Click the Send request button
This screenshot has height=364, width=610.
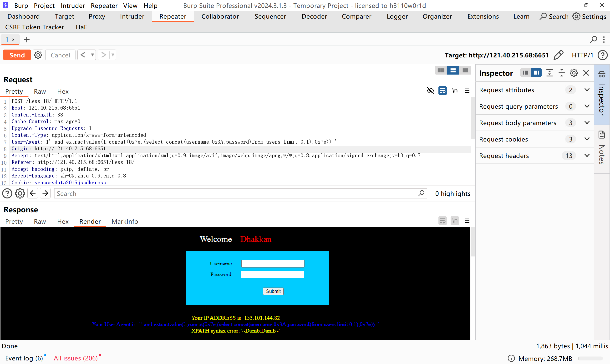(17, 55)
